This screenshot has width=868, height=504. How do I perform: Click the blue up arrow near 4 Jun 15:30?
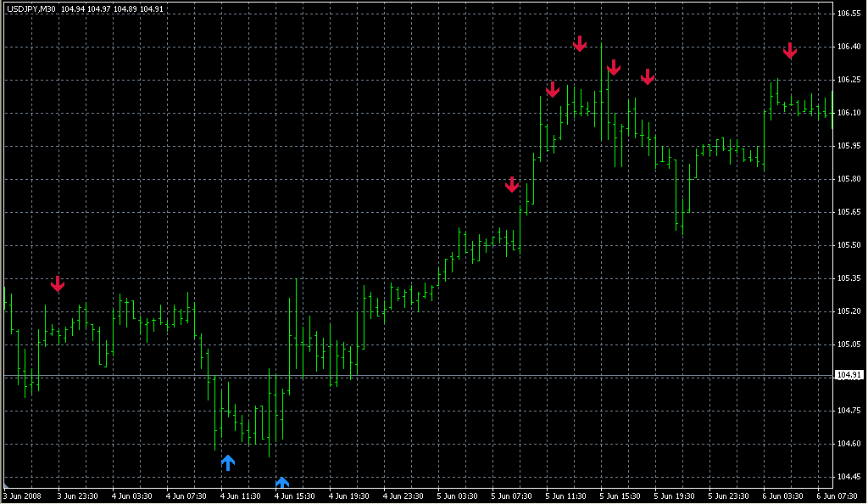[282, 483]
